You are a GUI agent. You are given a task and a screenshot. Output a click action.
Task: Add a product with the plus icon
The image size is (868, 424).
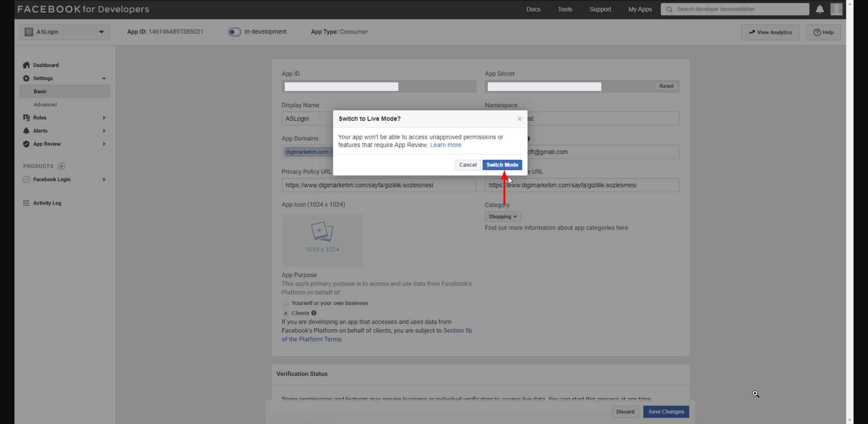click(62, 166)
